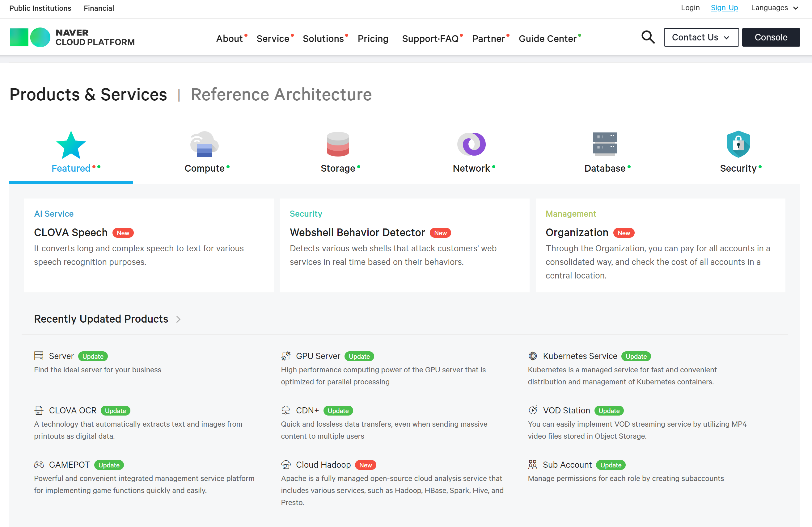Click the Management category label
The image size is (812, 527).
coord(571,214)
